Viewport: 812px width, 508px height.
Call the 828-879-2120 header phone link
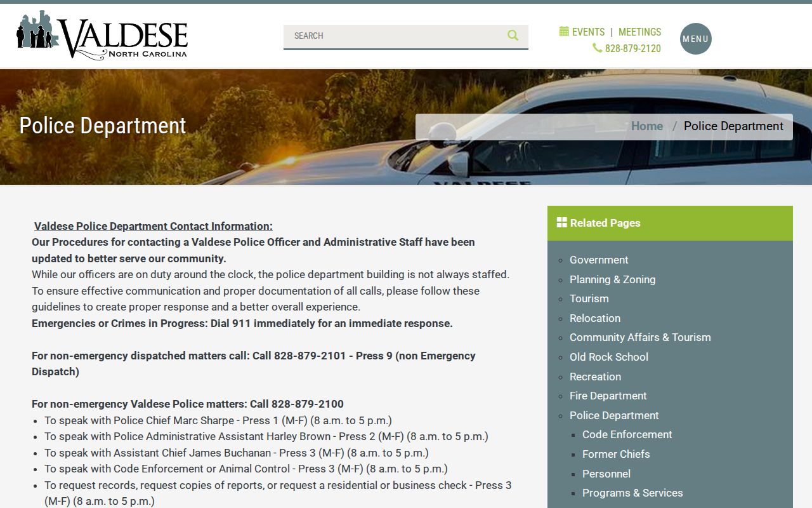pyautogui.click(x=632, y=48)
